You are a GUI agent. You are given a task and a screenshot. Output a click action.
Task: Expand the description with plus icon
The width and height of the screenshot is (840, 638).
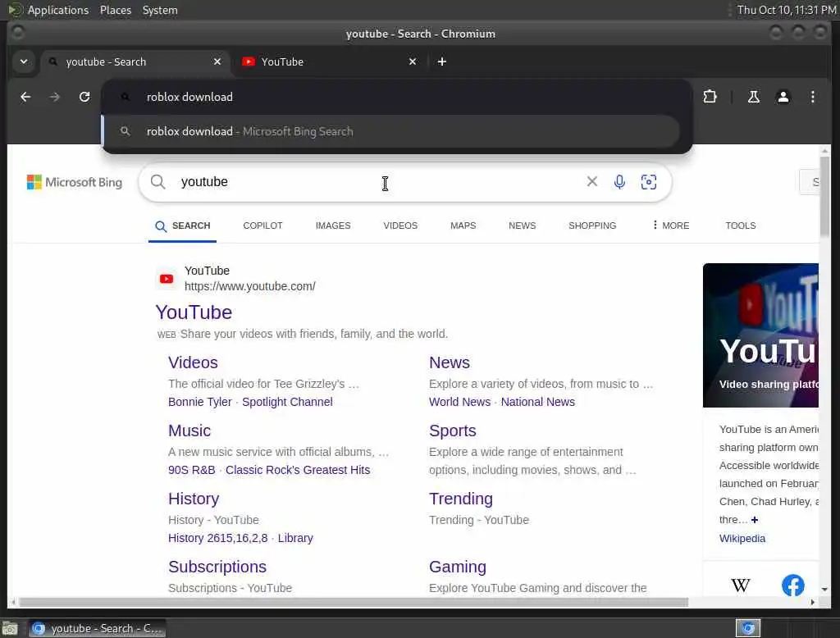[x=755, y=520]
